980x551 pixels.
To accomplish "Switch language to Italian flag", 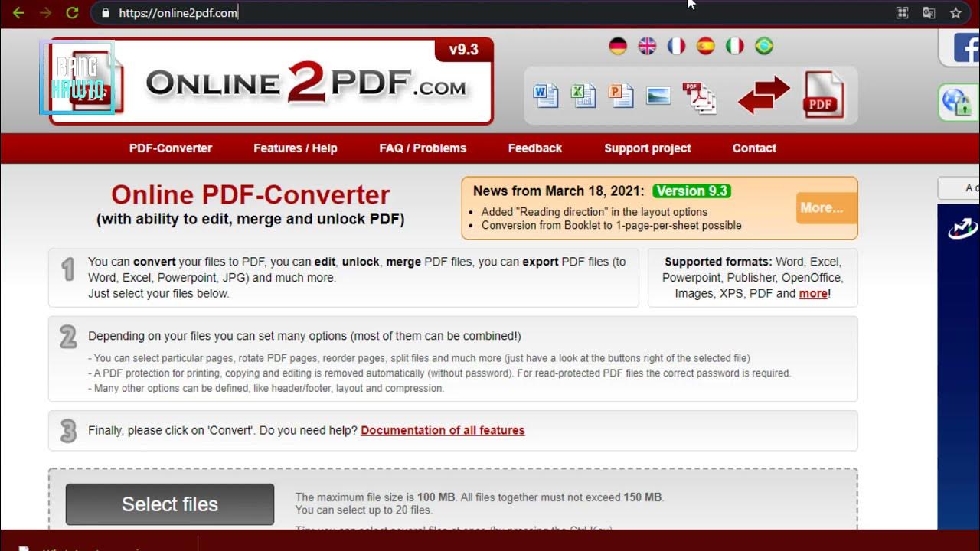I will coord(734,46).
